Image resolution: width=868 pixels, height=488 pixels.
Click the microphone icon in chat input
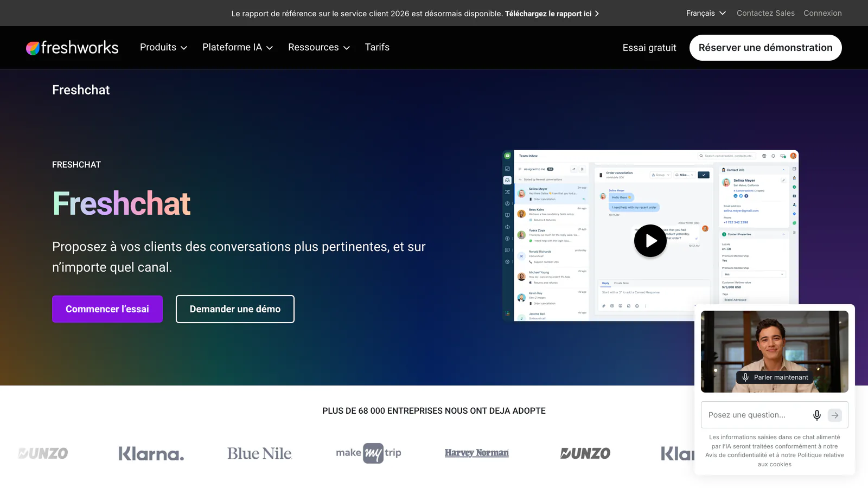click(817, 415)
